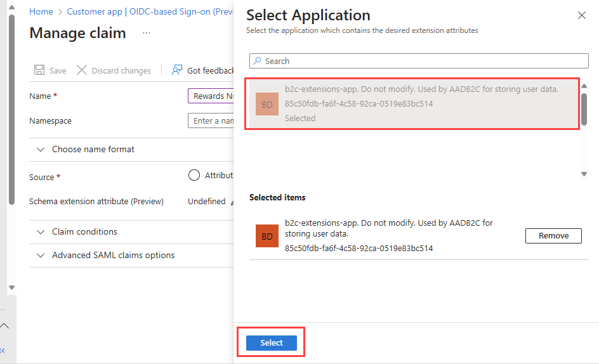Click the search magnifier icon
This screenshot has height=364, width=599.
pos(257,61)
